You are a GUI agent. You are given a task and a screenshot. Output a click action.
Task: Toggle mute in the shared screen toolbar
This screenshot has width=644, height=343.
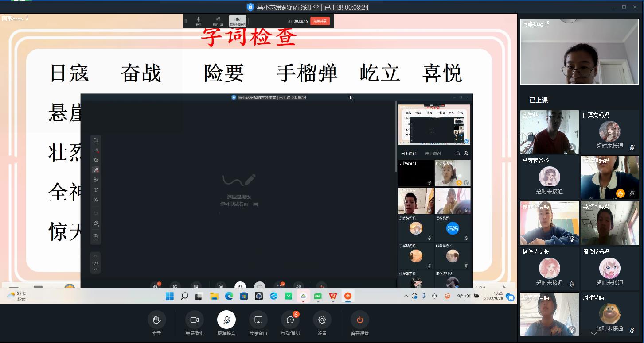click(199, 21)
